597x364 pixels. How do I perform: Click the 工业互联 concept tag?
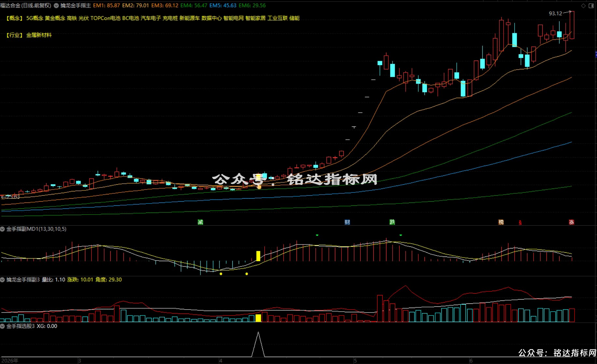coord(277,18)
